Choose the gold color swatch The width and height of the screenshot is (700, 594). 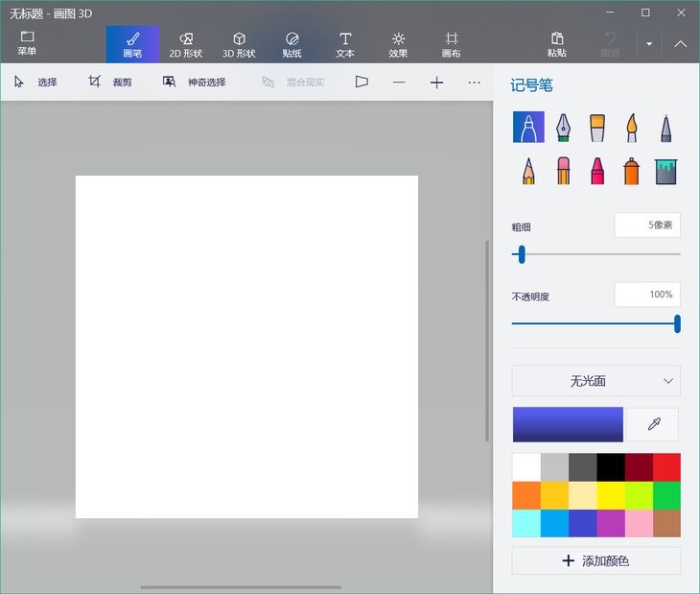(x=554, y=495)
